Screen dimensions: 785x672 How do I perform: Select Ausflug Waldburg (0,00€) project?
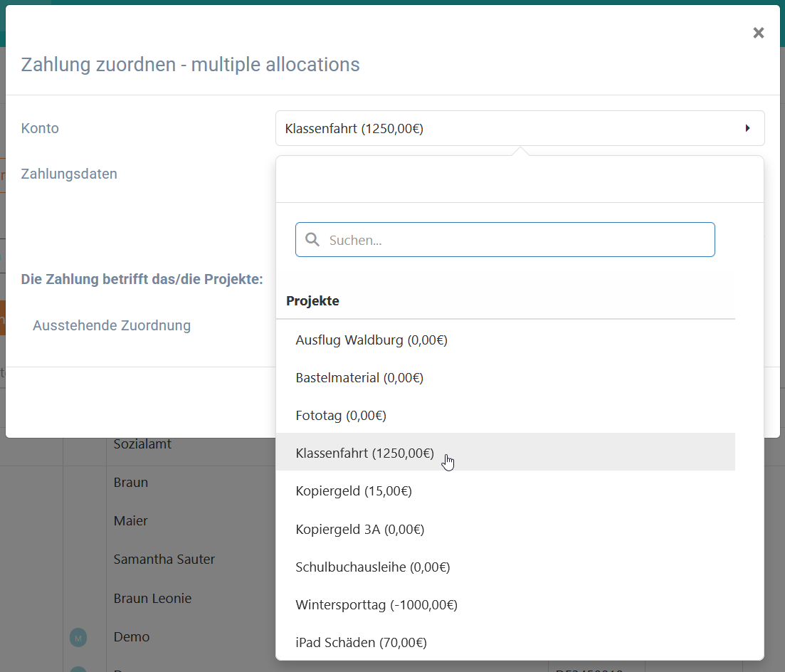pos(505,340)
